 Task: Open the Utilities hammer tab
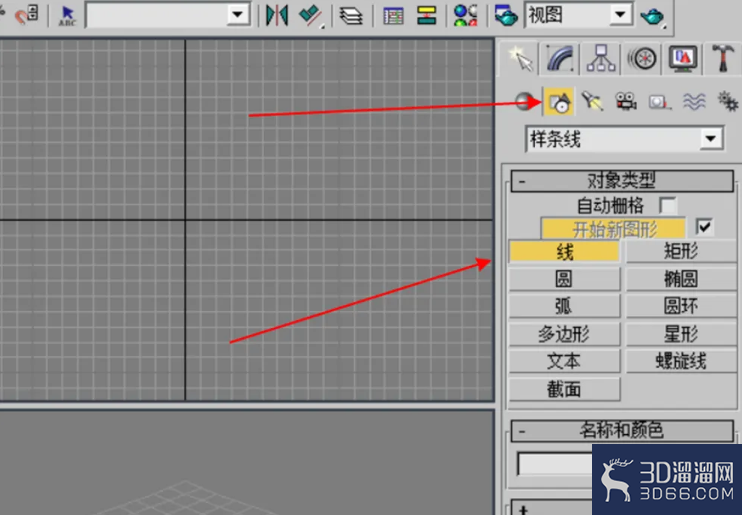click(x=723, y=59)
